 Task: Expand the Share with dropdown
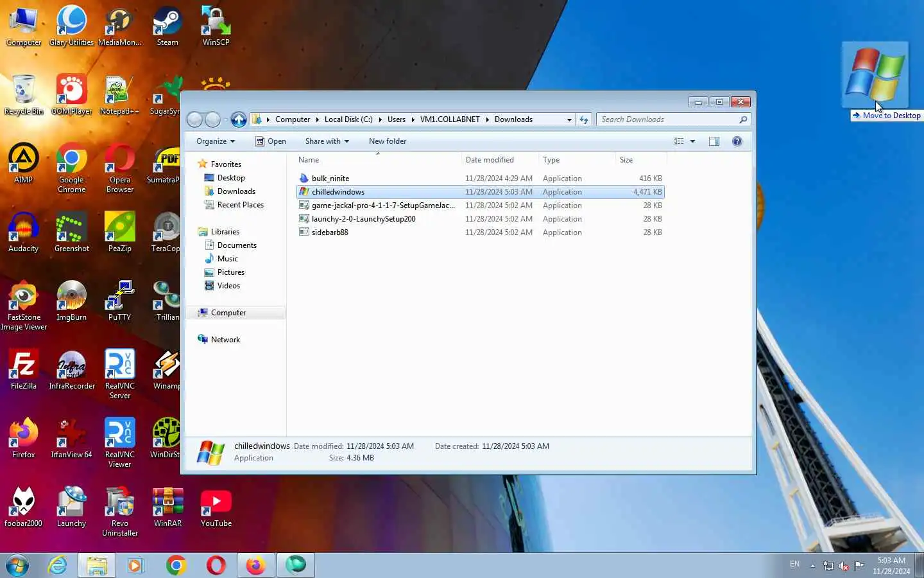click(327, 141)
